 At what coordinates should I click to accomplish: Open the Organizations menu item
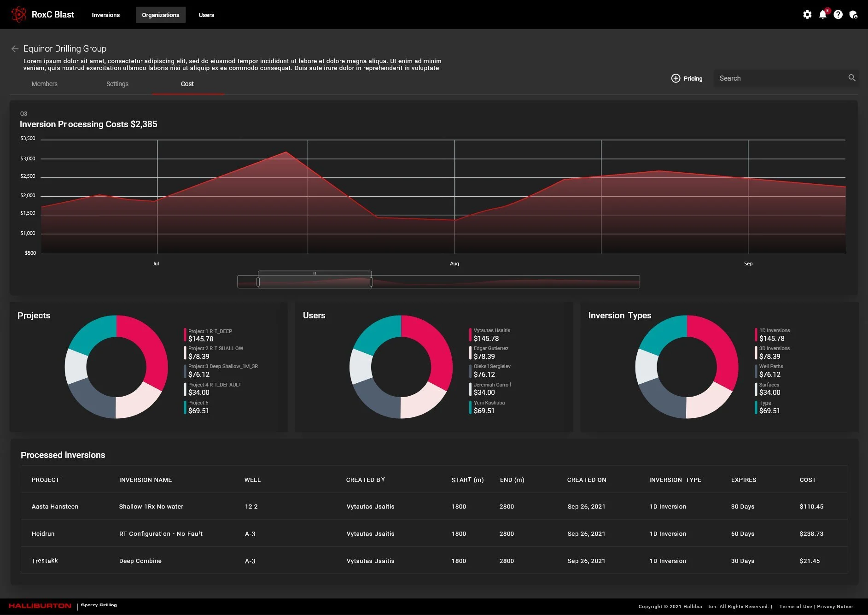(x=161, y=15)
